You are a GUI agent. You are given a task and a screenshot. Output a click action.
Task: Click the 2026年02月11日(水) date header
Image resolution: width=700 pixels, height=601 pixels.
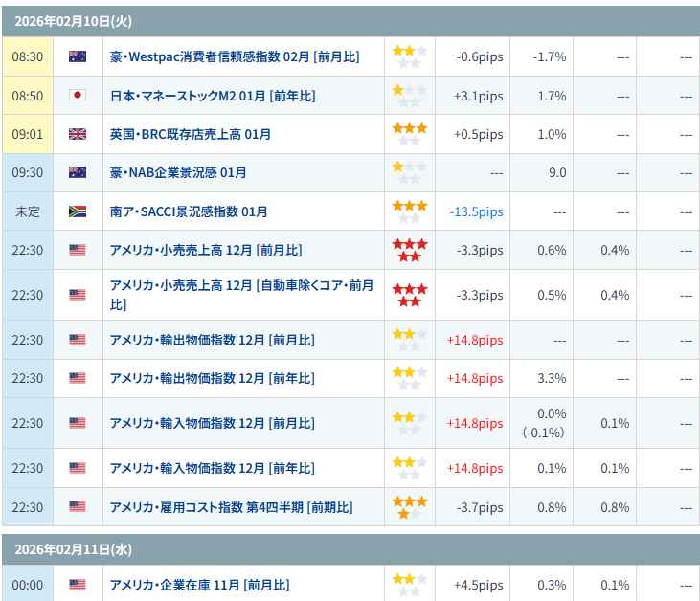pos(60,549)
